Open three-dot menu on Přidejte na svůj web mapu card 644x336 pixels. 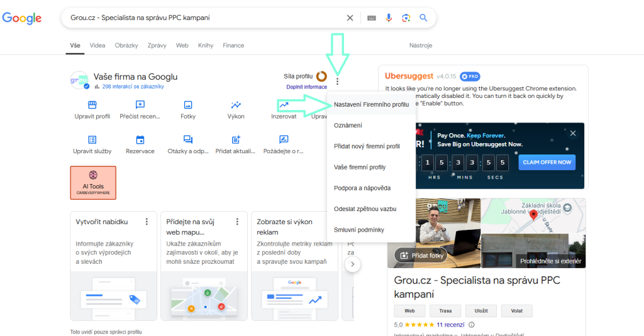coord(237,222)
